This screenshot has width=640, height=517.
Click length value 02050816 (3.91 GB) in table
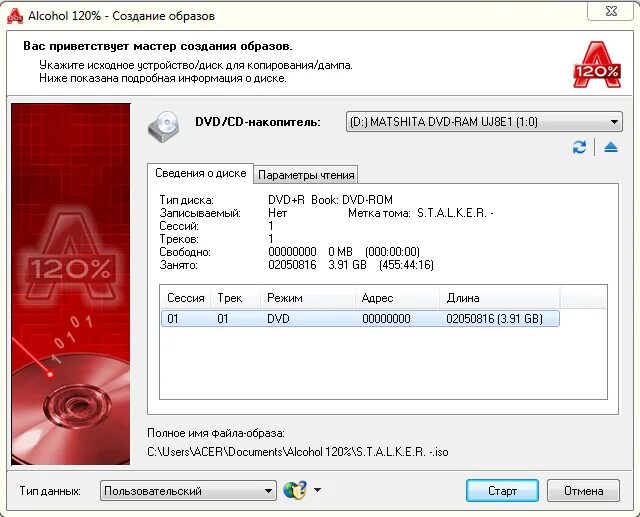[x=494, y=319]
